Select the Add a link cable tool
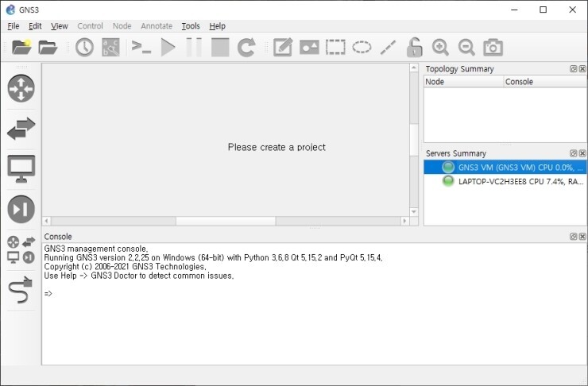Image resolution: width=588 pixels, height=386 pixels. tap(21, 290)
